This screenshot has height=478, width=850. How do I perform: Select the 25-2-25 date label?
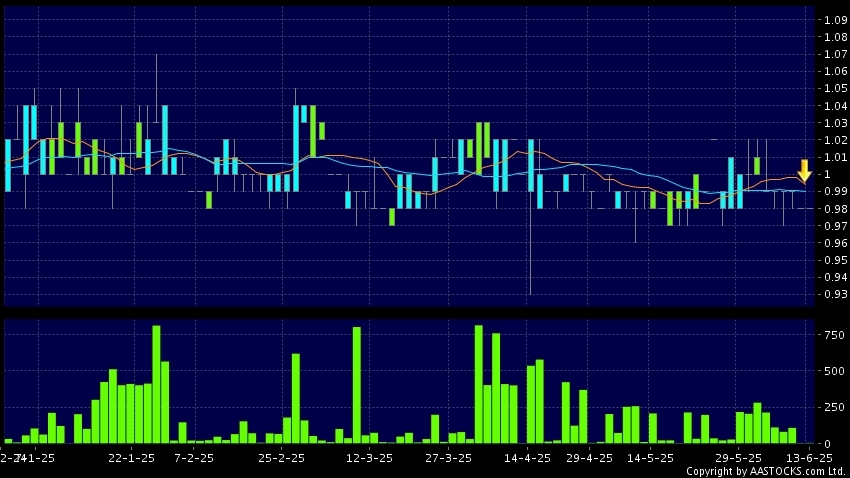[281, 458]
